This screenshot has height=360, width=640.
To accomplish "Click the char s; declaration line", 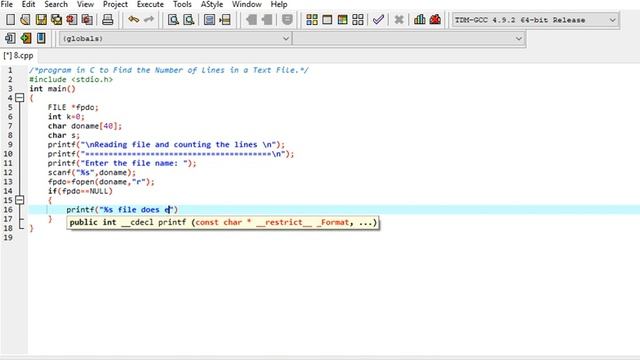I will click(x=64, y=135).
